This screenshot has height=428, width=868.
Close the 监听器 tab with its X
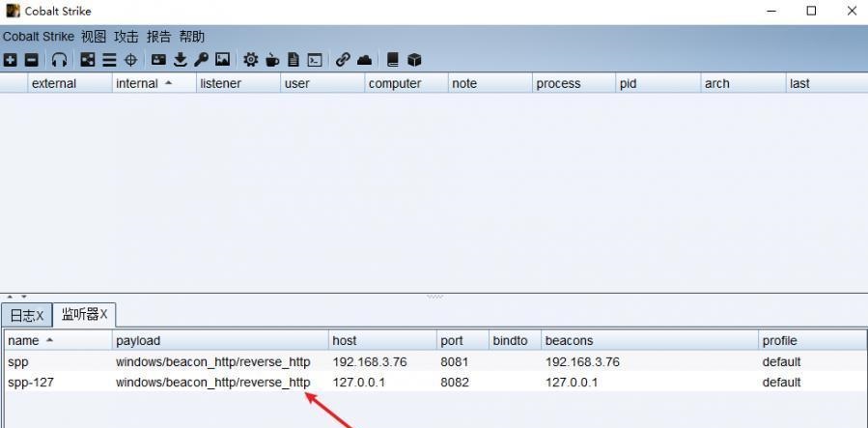[x=103, y=315]
